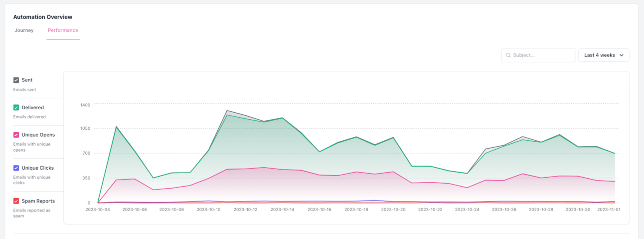
Task: Click the Spam Reports label
Action: pos(38,201)
